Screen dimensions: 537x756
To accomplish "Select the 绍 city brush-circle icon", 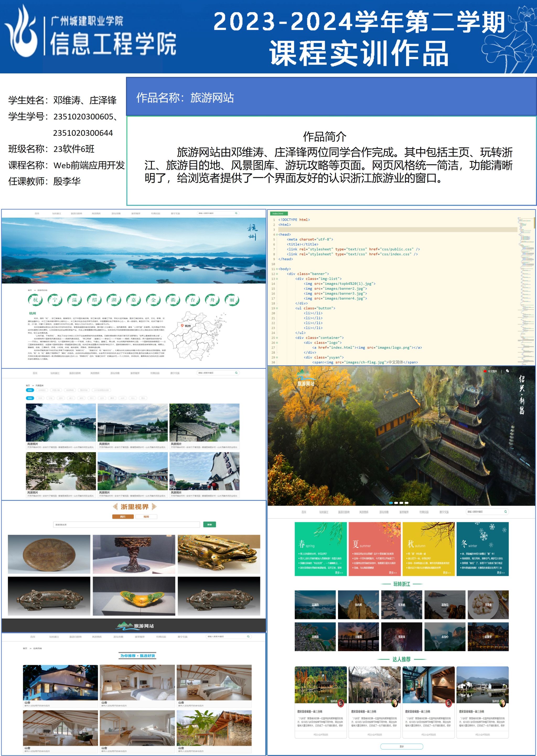I will (94, 300).
